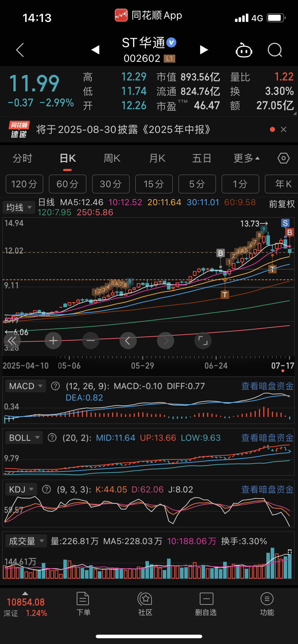Choose the 1分 period button
Image resolution: width=298 pixels, height=644 pixels.
(x=240, y=184)
